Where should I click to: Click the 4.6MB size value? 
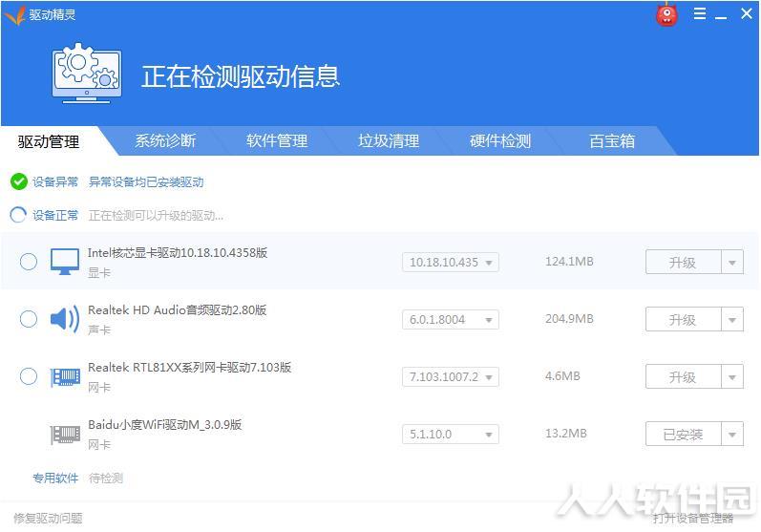[x=562, y=376]
